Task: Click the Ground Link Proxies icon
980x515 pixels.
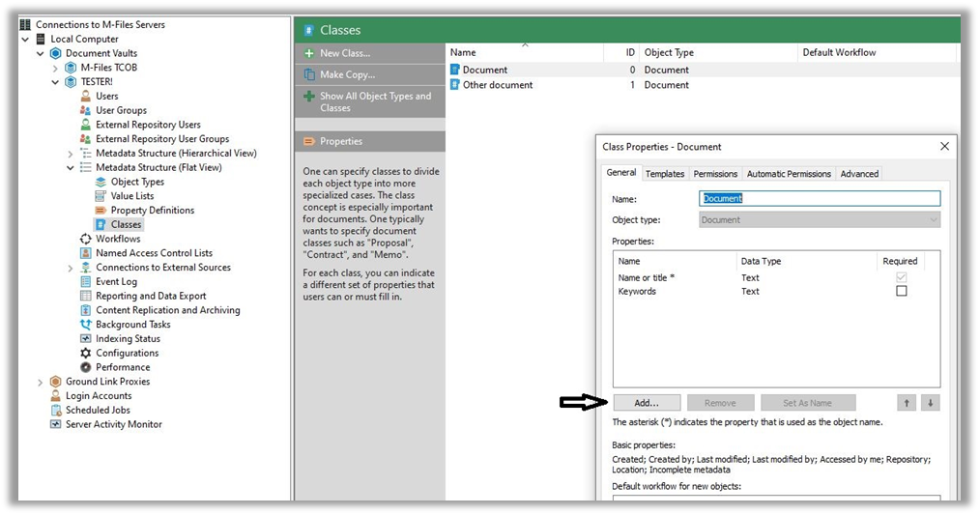Action: tap(56, 382)
